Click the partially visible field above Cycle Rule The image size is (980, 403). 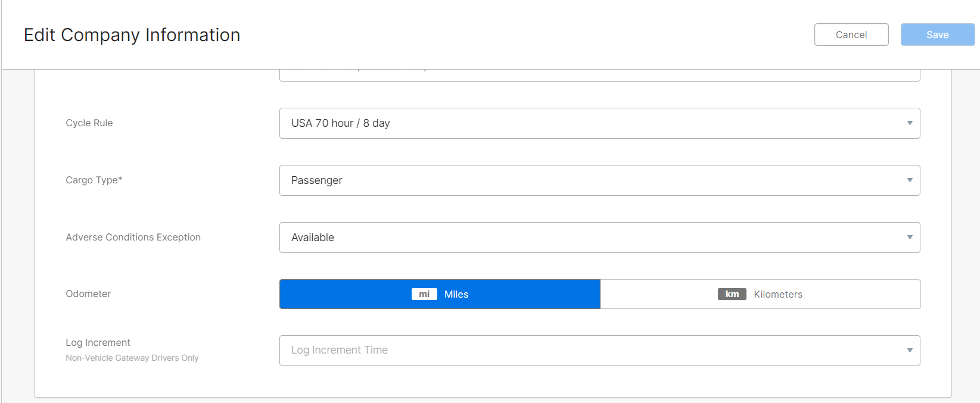[x=599, y=75]
